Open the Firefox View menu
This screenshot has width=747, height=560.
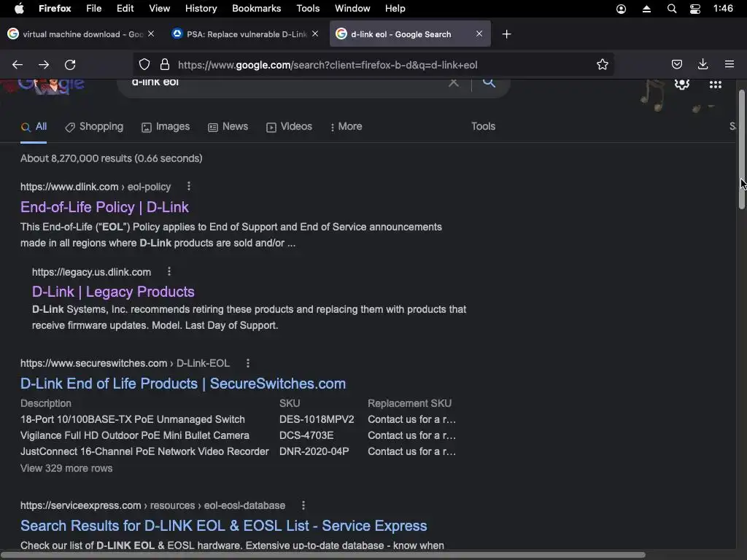pos(159,9)
